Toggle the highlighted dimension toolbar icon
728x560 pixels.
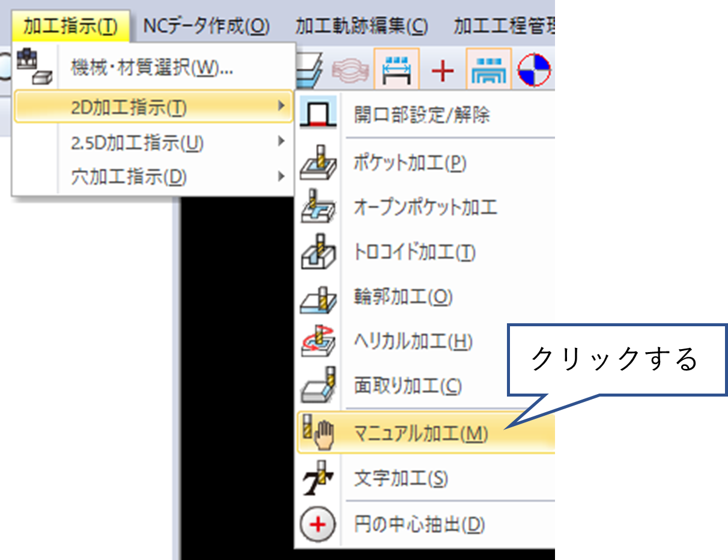(396, 69)
